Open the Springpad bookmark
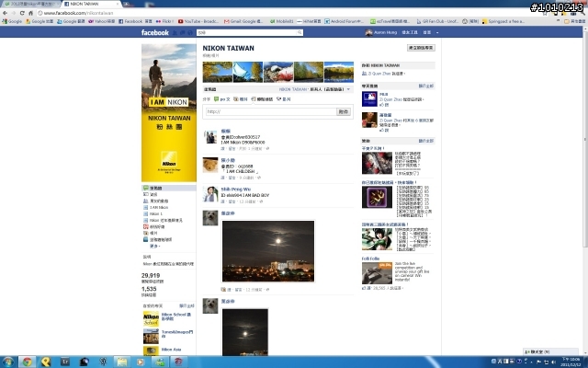 tap(503, 21)
